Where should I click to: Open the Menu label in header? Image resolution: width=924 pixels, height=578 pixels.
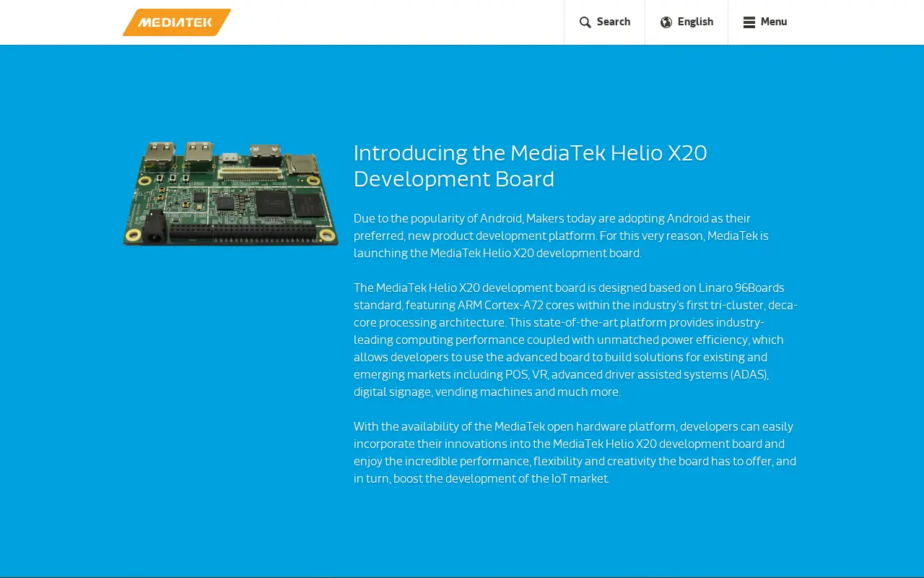pyautogui.click(x=774, y=22)
